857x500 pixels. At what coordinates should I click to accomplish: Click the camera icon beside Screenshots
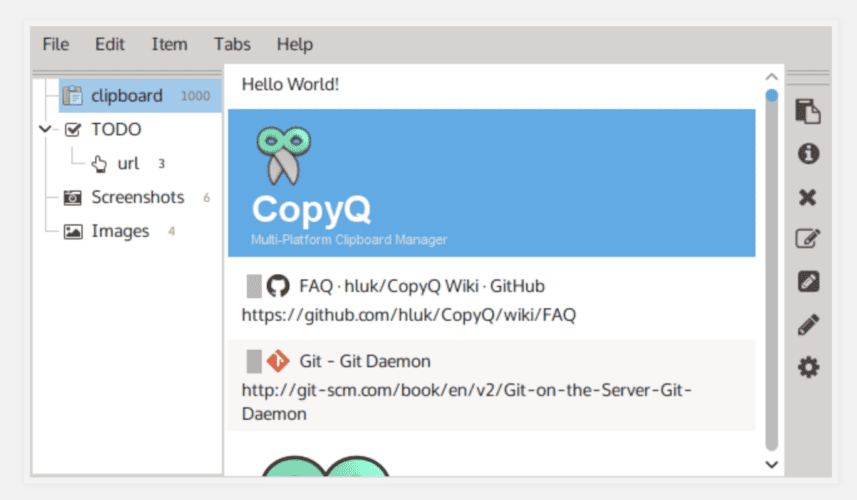(x=73, y=197)
